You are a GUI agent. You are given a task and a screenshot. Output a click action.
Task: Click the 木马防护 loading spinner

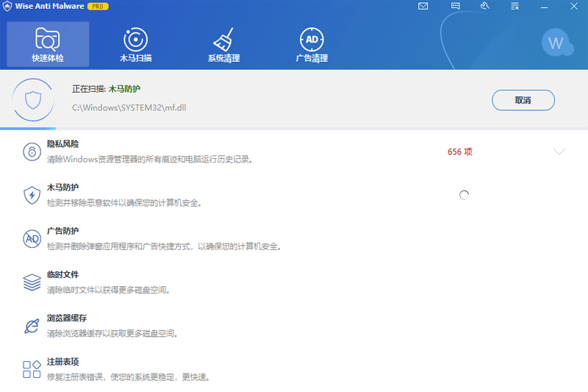[464, 195]
